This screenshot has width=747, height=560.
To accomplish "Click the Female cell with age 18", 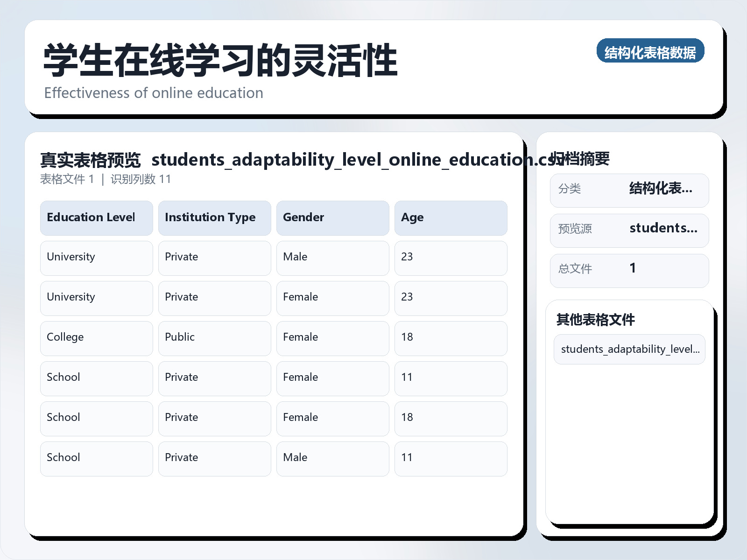I will click(x=332, y=337).
